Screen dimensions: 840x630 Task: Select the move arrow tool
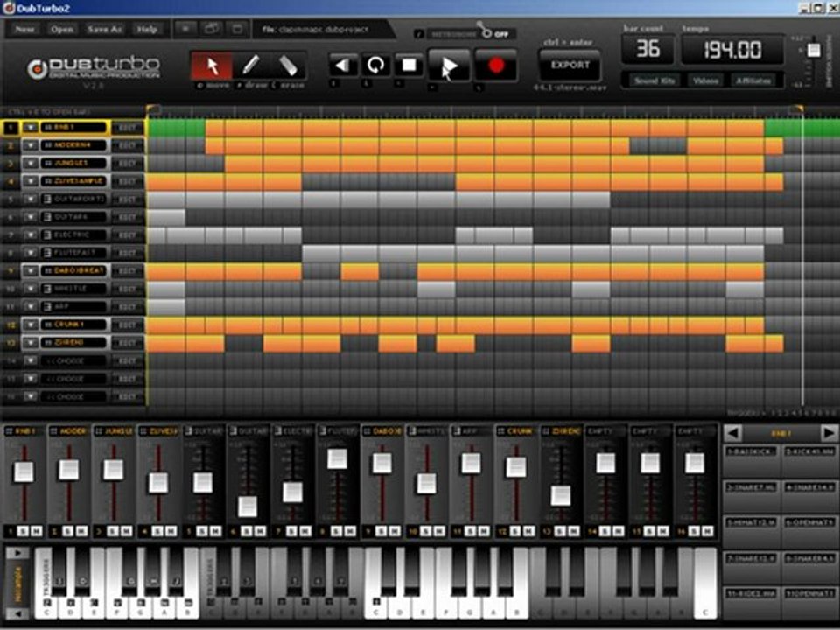click(212, 66)
